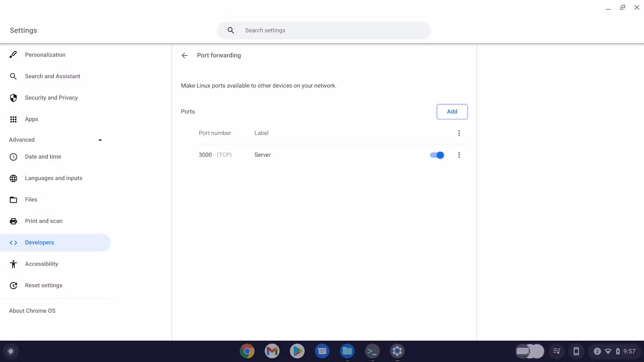Screen dimensions: 644x362
Task: Launch Gmail from the shelf
Action: (x=272, y=351)
